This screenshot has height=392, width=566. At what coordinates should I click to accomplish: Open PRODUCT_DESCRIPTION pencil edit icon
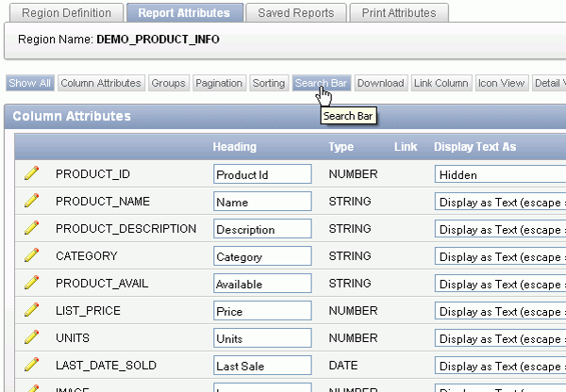point(32,228)
